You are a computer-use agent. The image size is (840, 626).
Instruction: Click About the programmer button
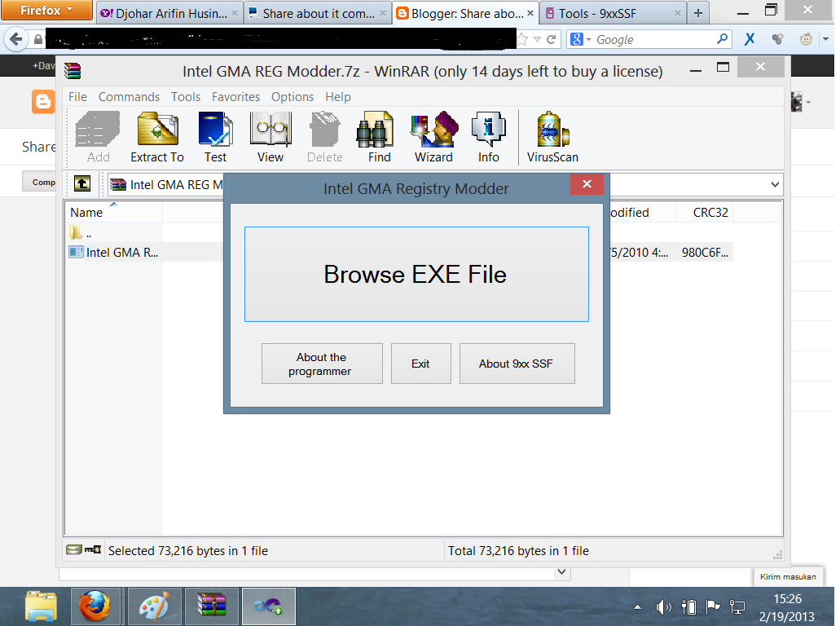pyautogui.click(x=322, y=364)
